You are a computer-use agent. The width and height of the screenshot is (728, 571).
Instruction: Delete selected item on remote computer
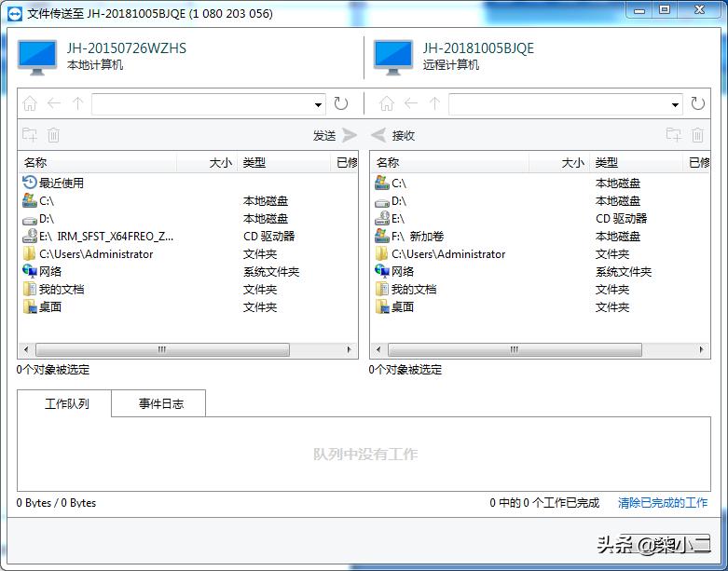pos(697,135)
